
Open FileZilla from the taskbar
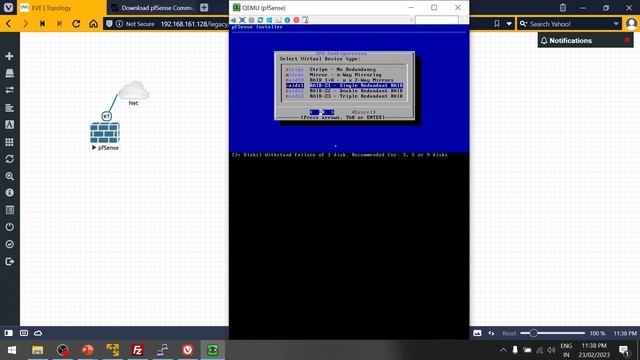[x=138, y=350]
